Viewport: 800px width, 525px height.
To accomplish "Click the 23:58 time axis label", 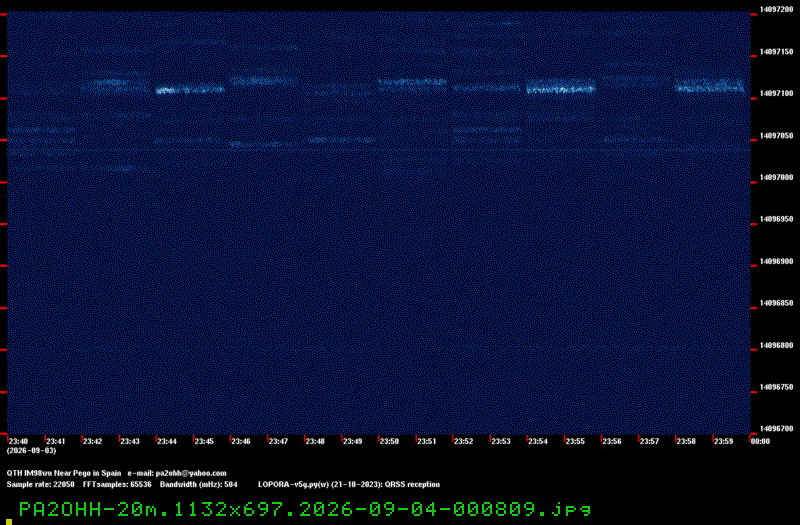I will coord(686,441).
